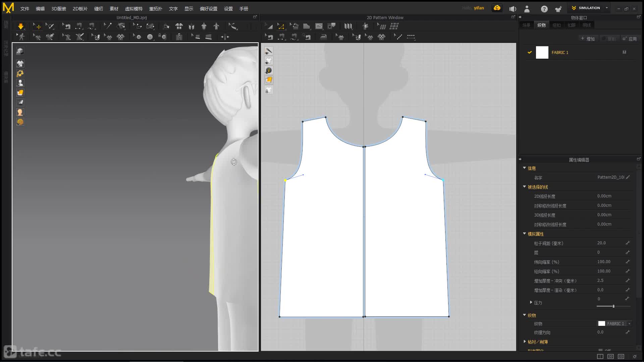Toggle texture surface icon in 3D viewport
This screenshot has width=644, height=362.
pos(20,93)
